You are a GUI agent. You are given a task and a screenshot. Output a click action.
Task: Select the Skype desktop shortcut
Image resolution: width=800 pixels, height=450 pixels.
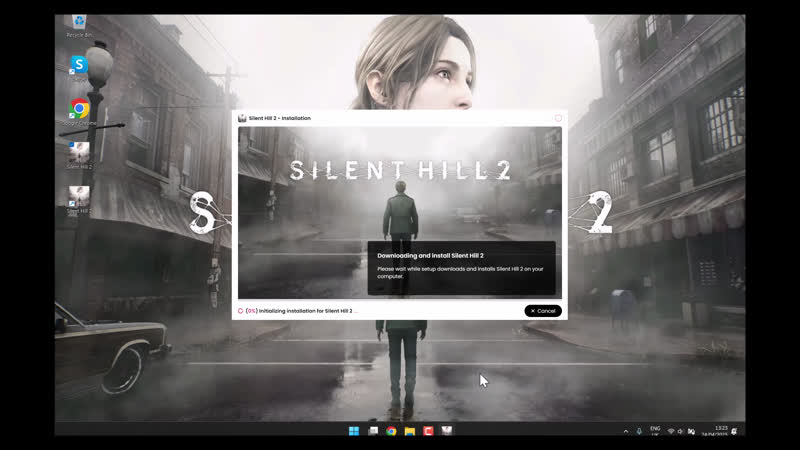(79, 68)
